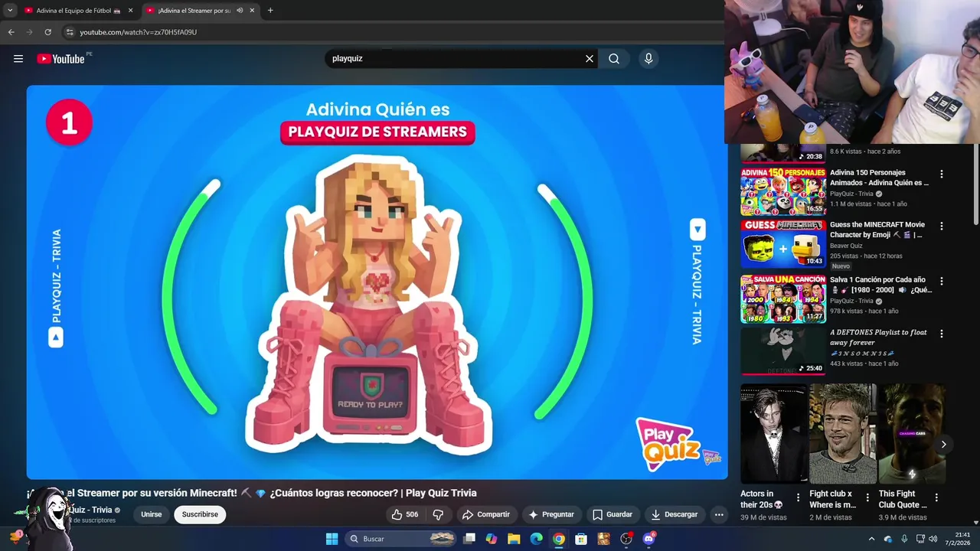Play the Fight club x Where is my mind short
Viewport: 980px width, 551px height.
pos(843,433)
